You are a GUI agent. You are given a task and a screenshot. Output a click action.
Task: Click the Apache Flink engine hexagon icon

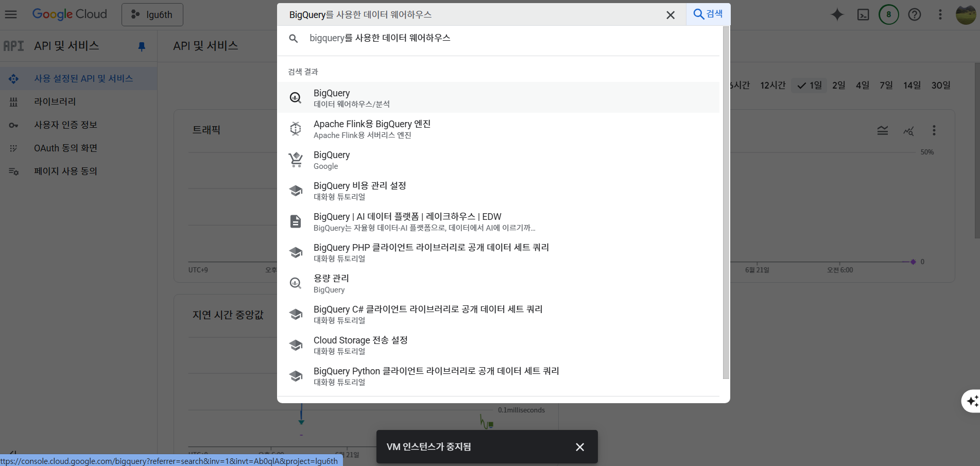[x=296, y=128]
